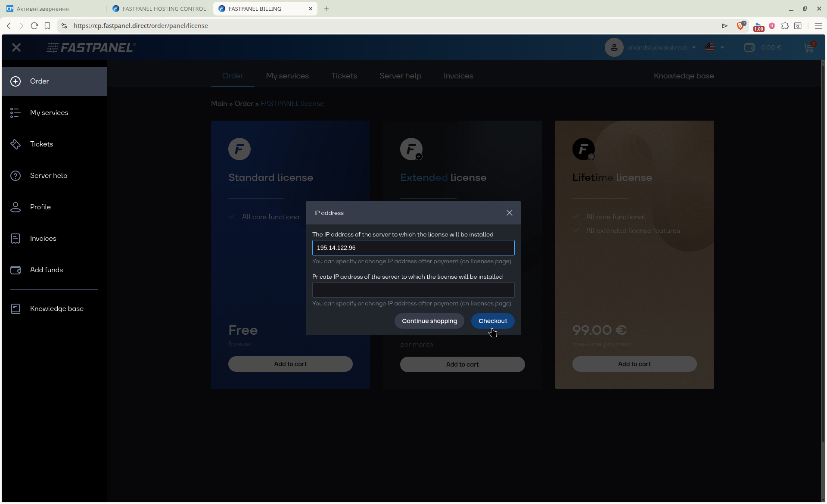Go to Main breadcrumb link
The width and height of the screenshot is (827, 504).
(219, 104)
